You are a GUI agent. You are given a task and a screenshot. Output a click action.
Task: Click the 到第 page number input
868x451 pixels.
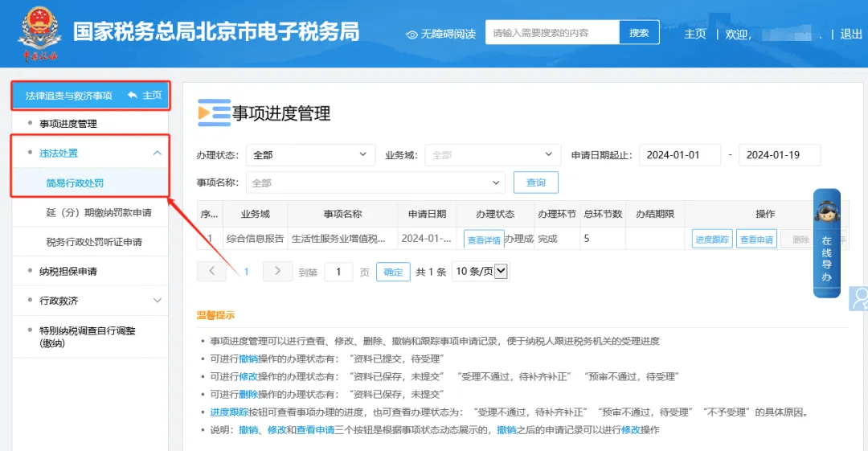pyautogui.click(x=338, y=272)
